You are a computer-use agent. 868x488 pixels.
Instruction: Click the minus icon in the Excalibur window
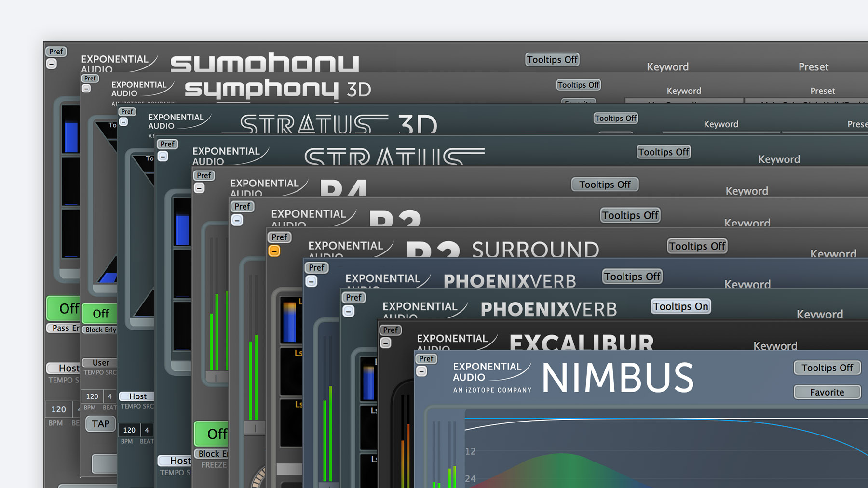point(385,343)
